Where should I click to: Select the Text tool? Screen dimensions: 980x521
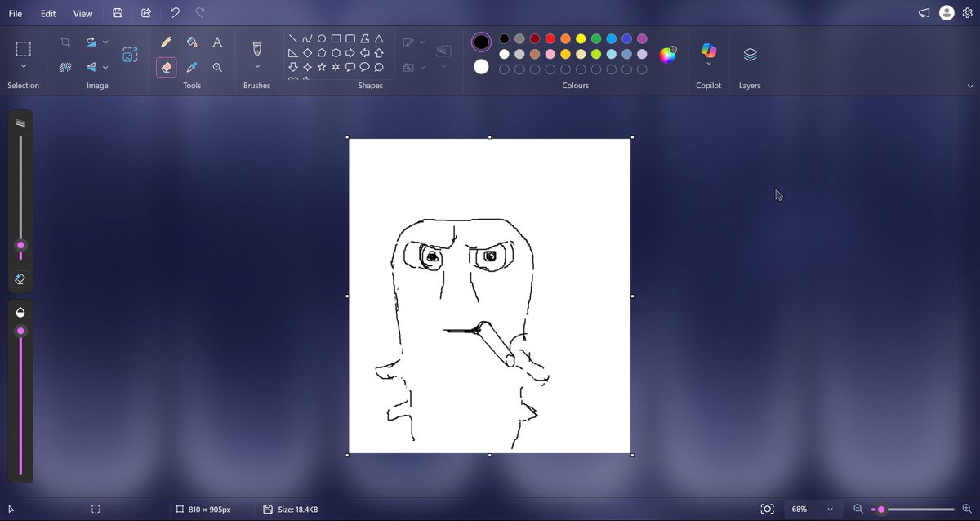coord(217,42)
